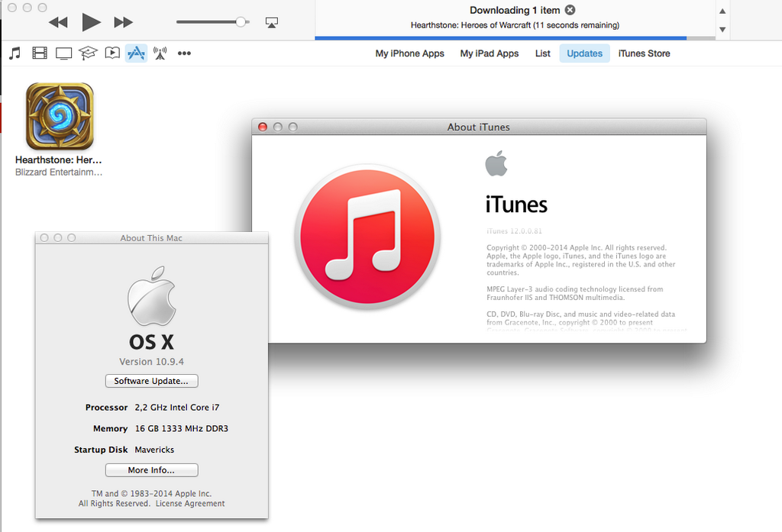Click More Info… in About This Mac
The image size is (782, 532).
click(x=152, y=470)
